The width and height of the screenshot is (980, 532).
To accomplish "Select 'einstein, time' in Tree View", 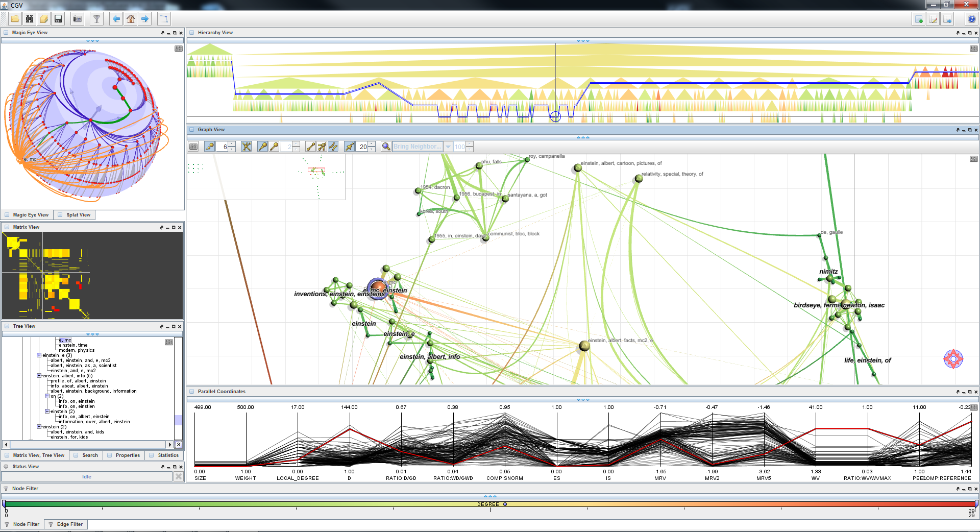I will tap(73, 345).
